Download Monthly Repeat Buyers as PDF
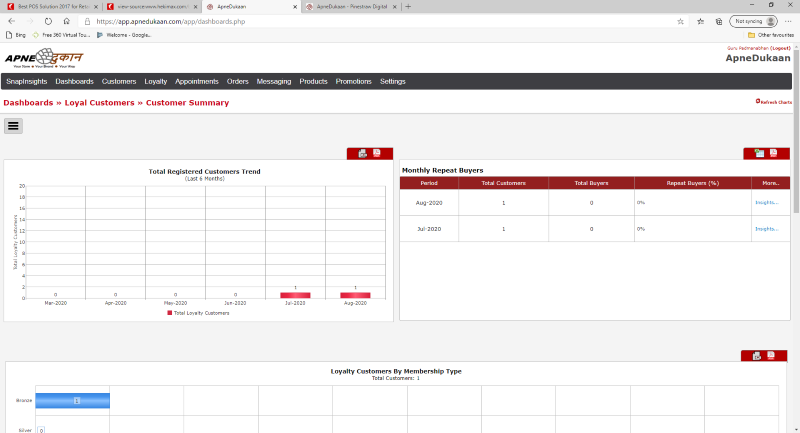Viewport: 800px width, 433px height. pyautogui.click(x=774, y=153)
